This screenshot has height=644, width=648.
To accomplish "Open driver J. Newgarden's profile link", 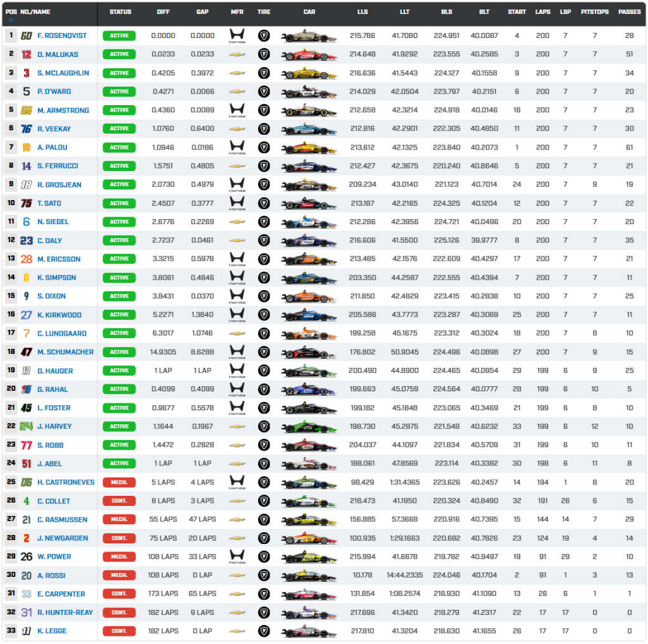I will 63,538.
